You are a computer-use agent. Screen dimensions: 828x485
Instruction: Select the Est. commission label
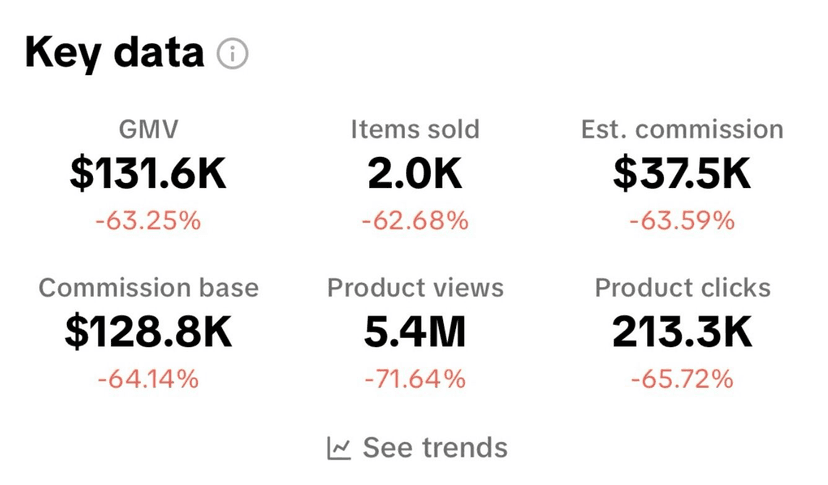682,129
